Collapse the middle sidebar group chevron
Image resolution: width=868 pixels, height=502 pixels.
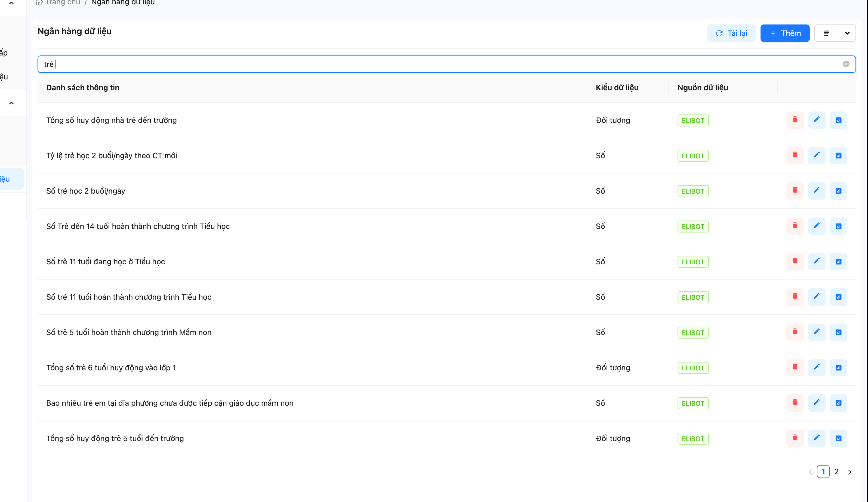[x=11, y=103]
